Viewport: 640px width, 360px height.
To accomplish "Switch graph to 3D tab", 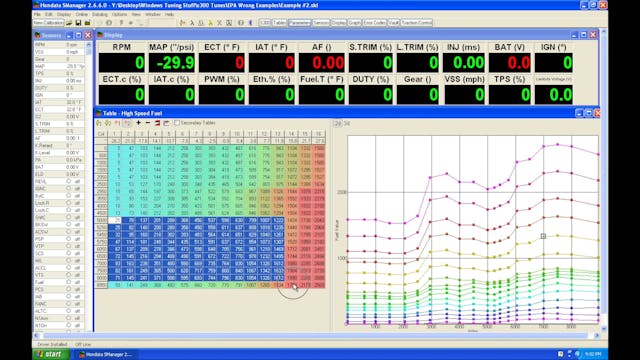I will pos(347,123).
